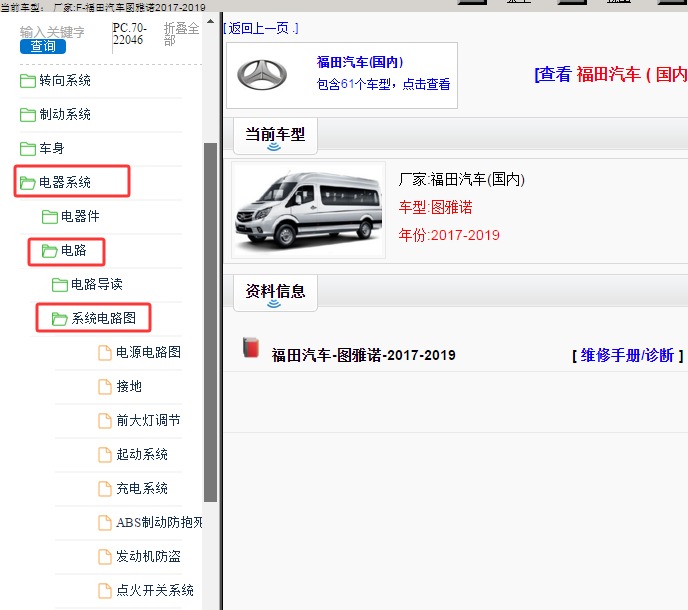Click the 发动机防盗 document icon
This screenshot has height=610, width=688.
coord(104,556)
